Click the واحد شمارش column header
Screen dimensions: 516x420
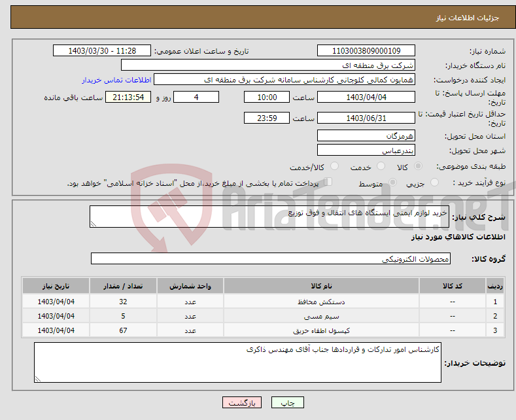click(190, 286)
